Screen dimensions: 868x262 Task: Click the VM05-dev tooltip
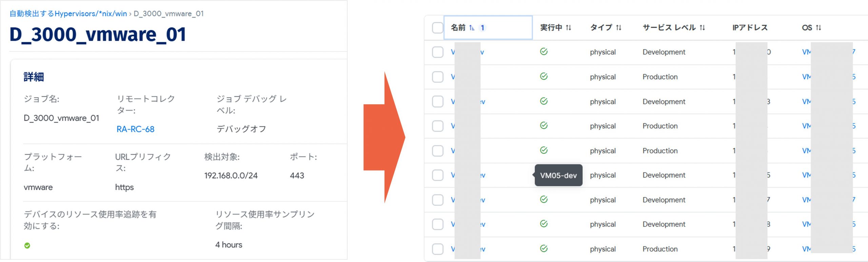pyautogui.click(x=558, y=175)
